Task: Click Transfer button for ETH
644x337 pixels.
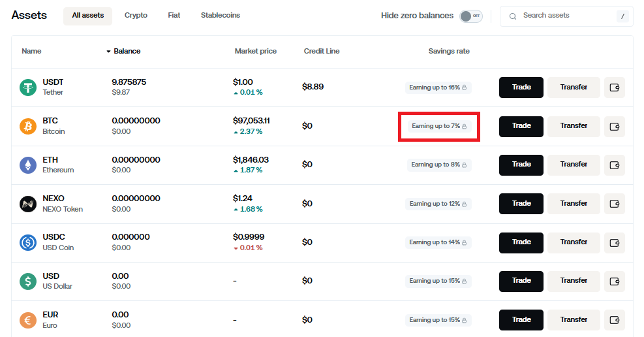Action: point(574,165)
